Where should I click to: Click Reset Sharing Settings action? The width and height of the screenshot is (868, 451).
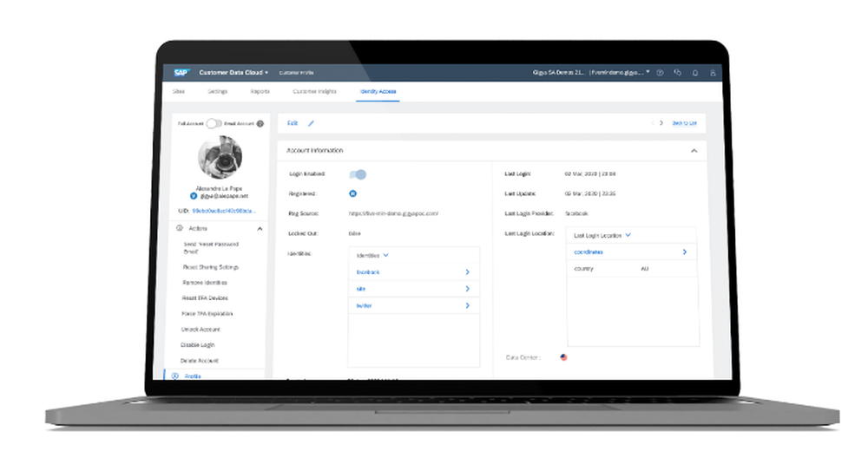[210, 267]
